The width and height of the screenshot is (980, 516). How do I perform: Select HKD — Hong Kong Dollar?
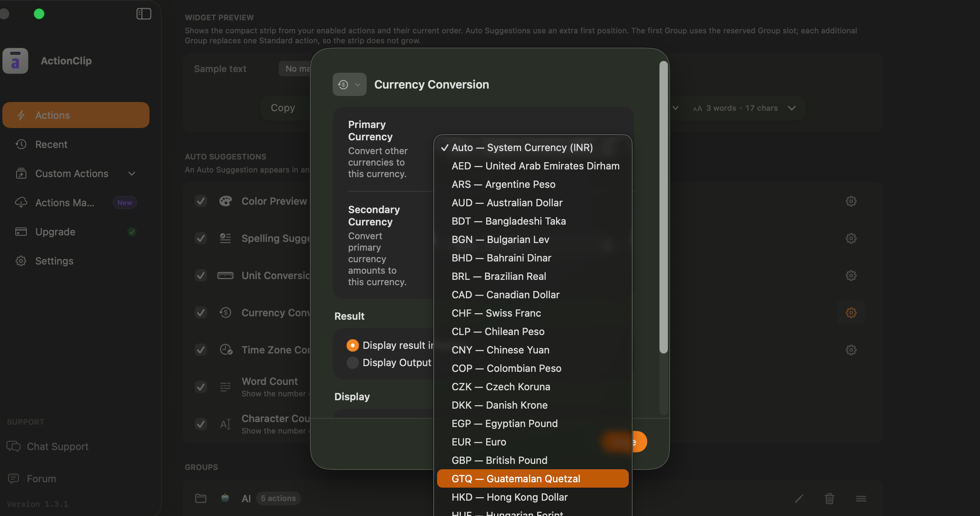[x=533, y=497]
